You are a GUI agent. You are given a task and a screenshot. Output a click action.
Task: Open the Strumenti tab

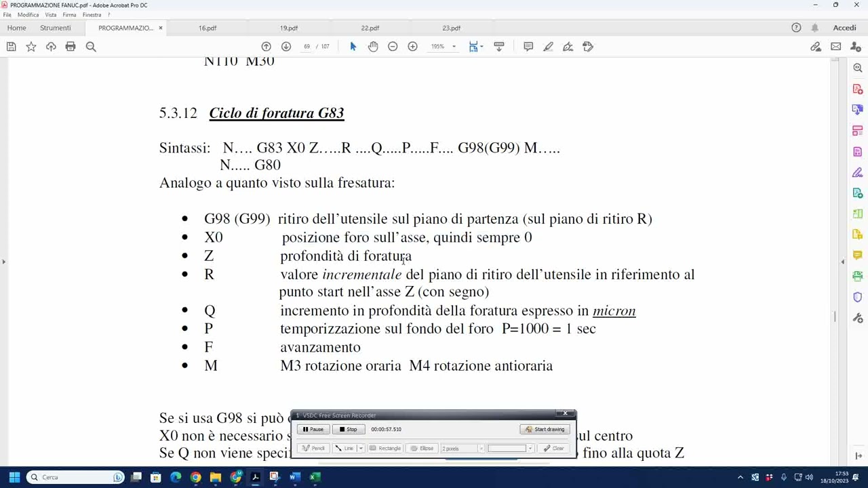coord(55,28)
